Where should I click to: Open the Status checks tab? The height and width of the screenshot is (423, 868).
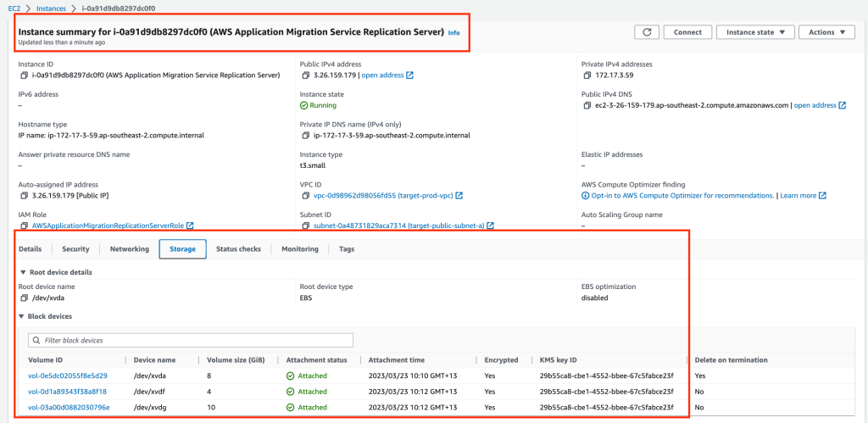coord(238,249)
